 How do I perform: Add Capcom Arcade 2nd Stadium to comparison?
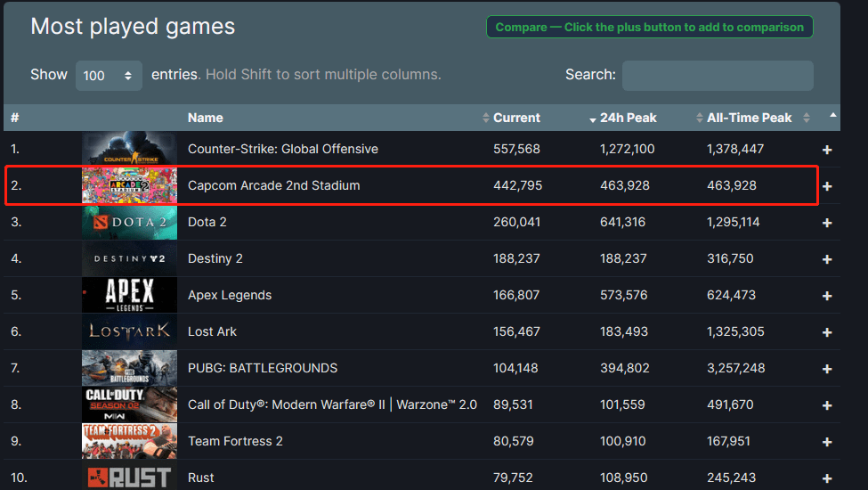[827, 186]
